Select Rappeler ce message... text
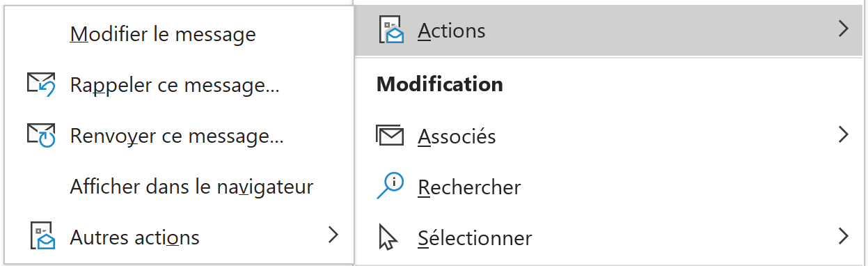The image size is (868, 266). [x=175, y=86]
